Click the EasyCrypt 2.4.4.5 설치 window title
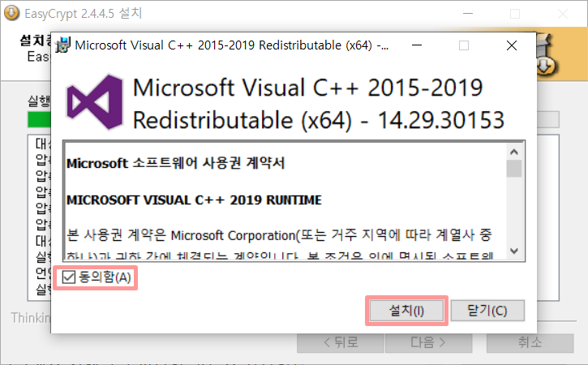This screenshot has height=365, width=588. [x=83, y=14]
